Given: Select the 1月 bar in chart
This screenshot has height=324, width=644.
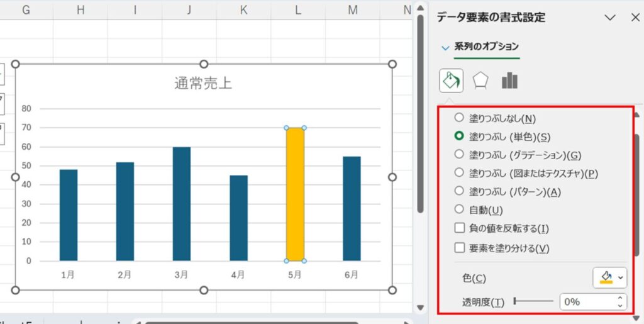Looking at the screenshot, I should [68, 215].
